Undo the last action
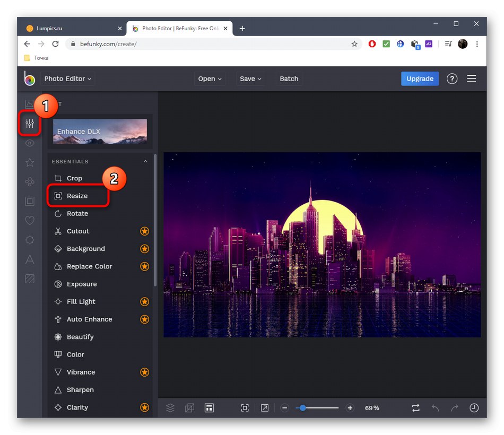504x435 pixels. [x=435, y=407]
